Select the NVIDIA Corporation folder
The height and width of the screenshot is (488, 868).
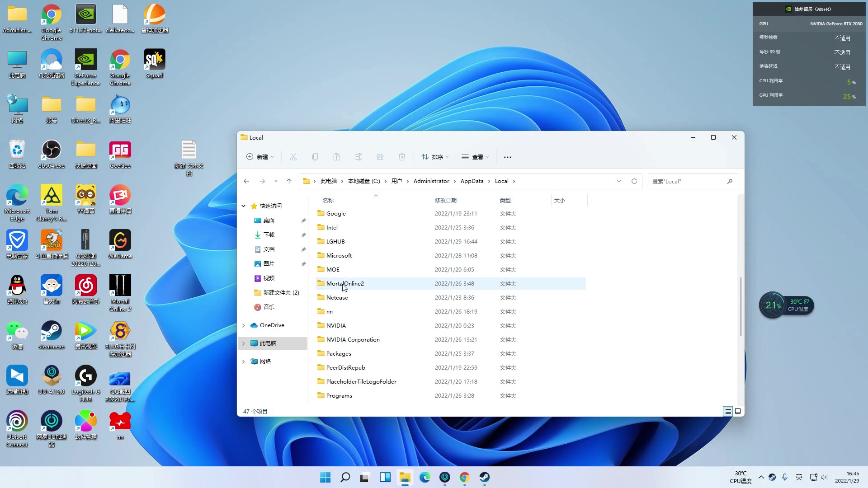(450, 340)
